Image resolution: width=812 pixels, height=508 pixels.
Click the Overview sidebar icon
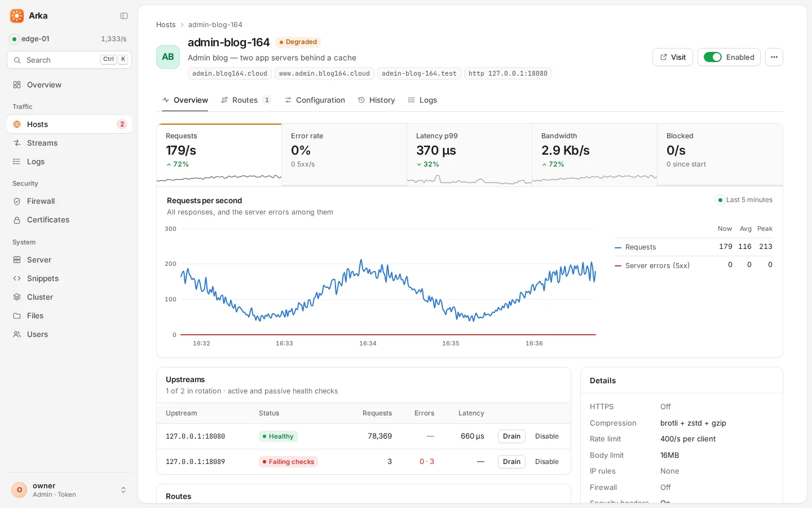17,85
